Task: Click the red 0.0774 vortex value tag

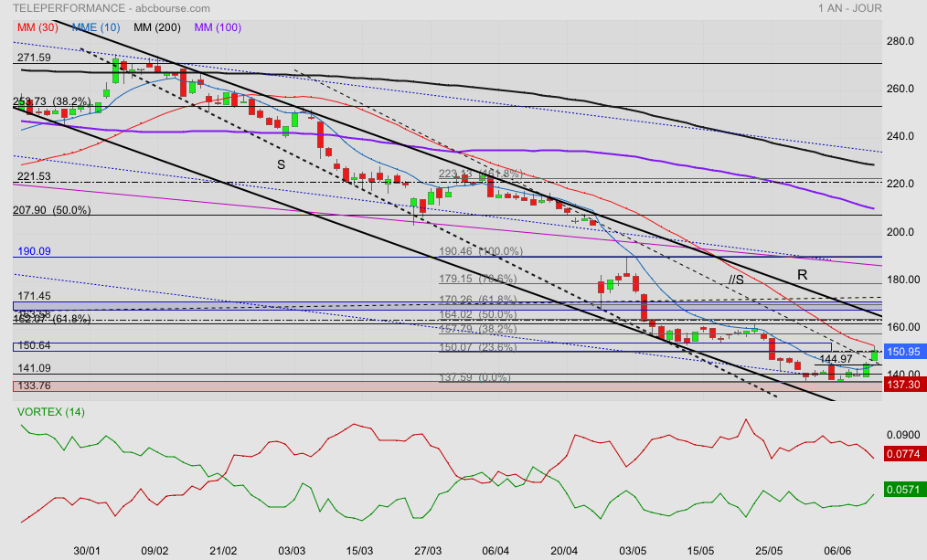Action: pyautogui.click(x=903, y=454)
